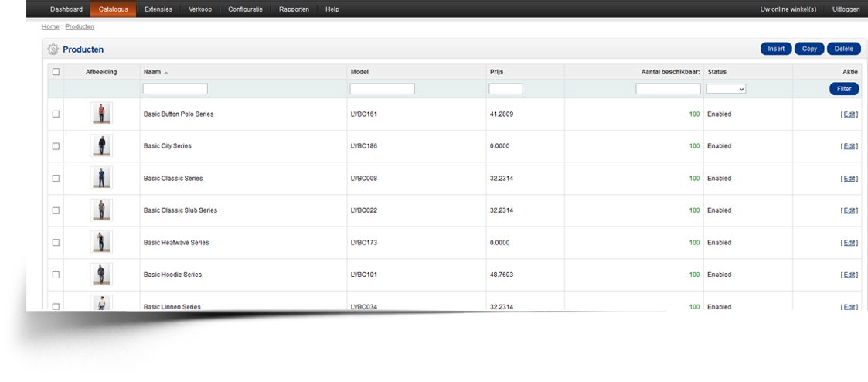Click the Delete button
This screenshot has width=868, height=382.
click(x=843, y=49)
